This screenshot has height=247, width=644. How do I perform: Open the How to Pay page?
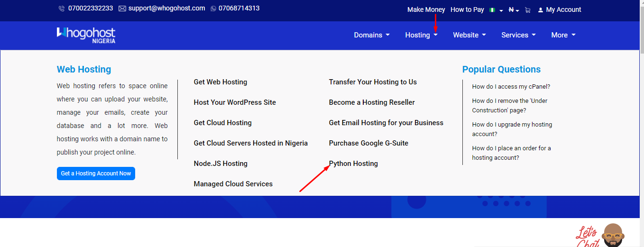click(467, 9)
